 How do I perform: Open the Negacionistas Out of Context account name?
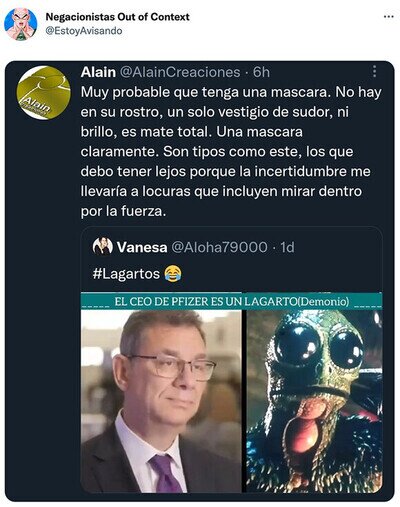click(x=117, y=17)
